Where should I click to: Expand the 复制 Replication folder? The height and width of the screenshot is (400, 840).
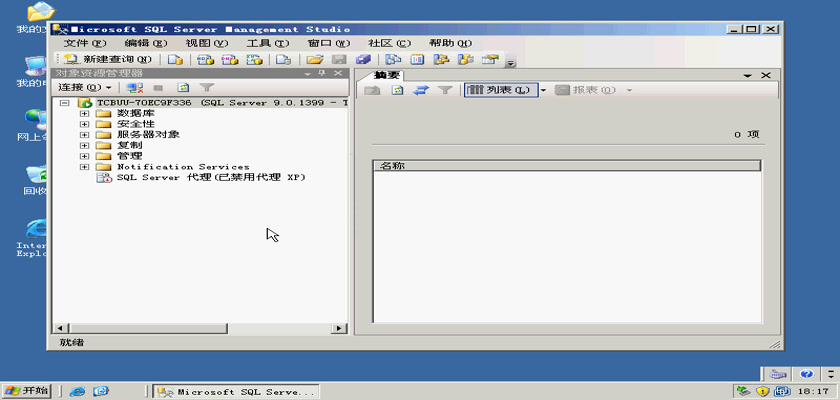coord(84,146)
